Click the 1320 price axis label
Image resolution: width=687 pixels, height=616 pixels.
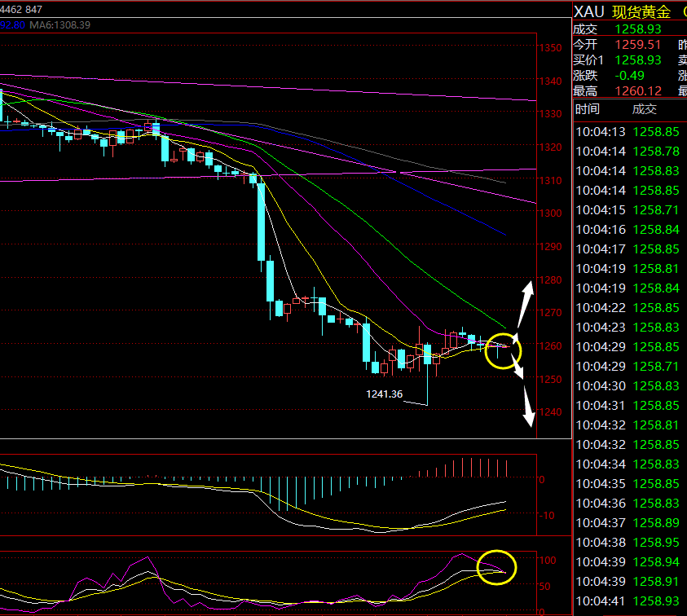pos(550,147)
